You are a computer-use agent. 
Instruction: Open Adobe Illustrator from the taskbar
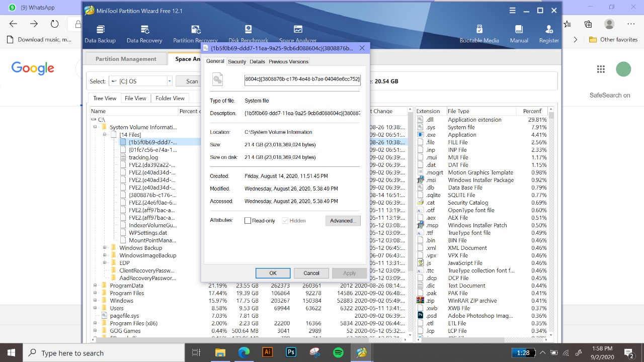tap(267, 353)
